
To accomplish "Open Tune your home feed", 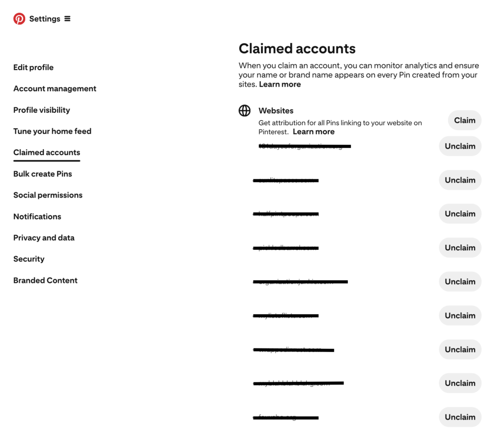I will [52, 131].
